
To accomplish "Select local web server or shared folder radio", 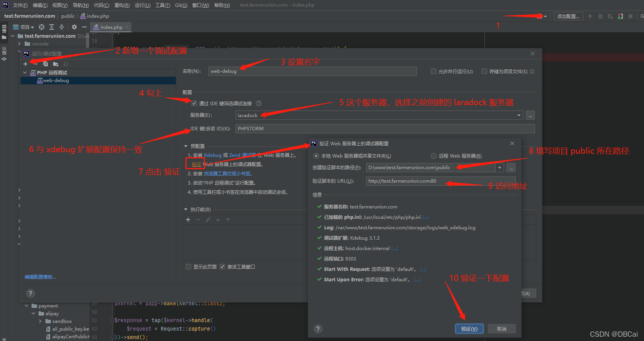I will [x=316, y=156].
